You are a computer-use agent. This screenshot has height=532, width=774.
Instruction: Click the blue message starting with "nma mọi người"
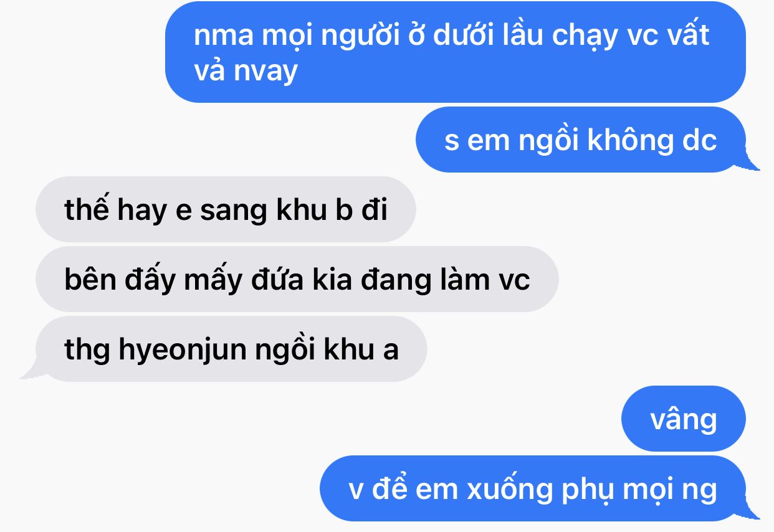click(456, 52)
